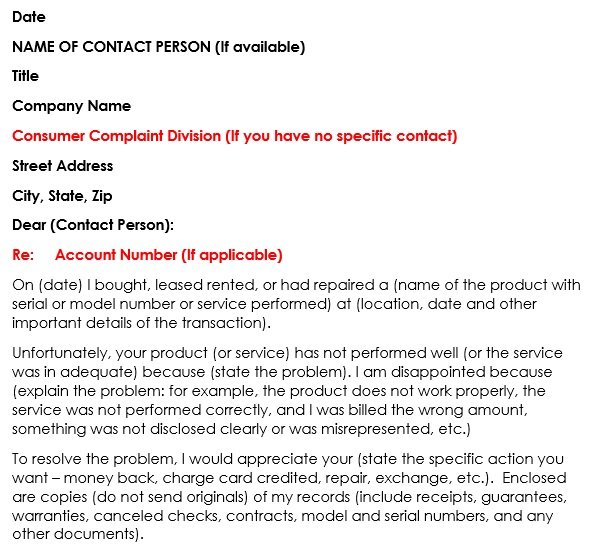Click the red Consumer Complaint Division text

(234, 136)
